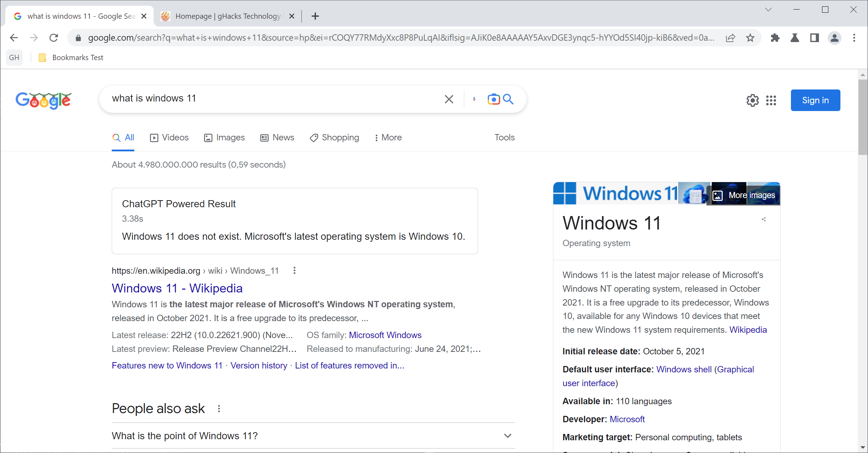Click the Google Lens camera search icon
868x453 pixels.
click(493, 99)
